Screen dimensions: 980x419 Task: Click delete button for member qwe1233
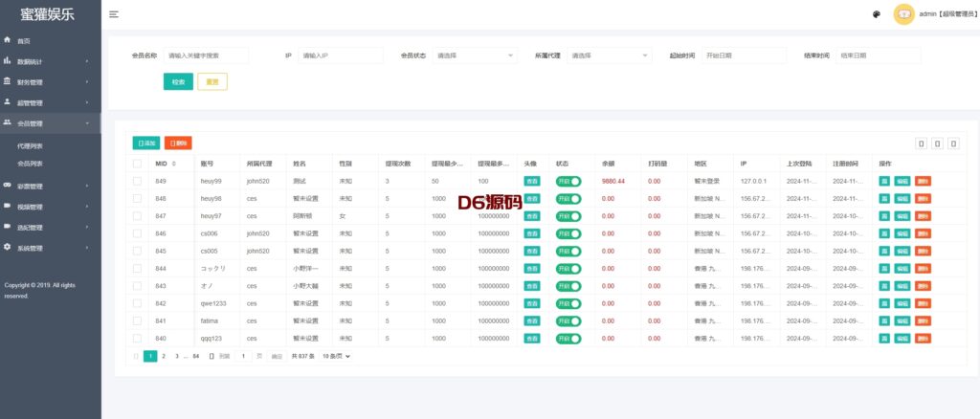(x=923, y=303)
